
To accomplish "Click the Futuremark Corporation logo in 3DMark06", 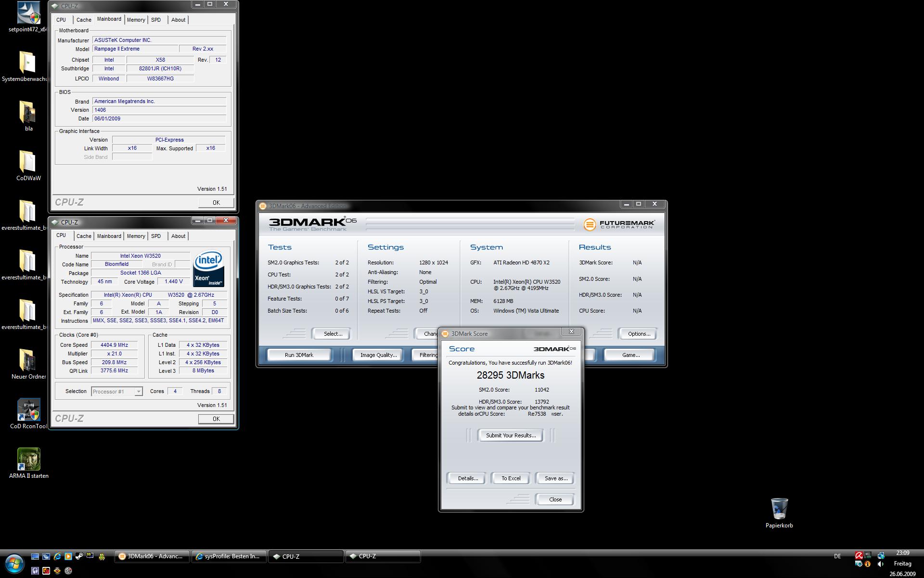I will (619, 224).
